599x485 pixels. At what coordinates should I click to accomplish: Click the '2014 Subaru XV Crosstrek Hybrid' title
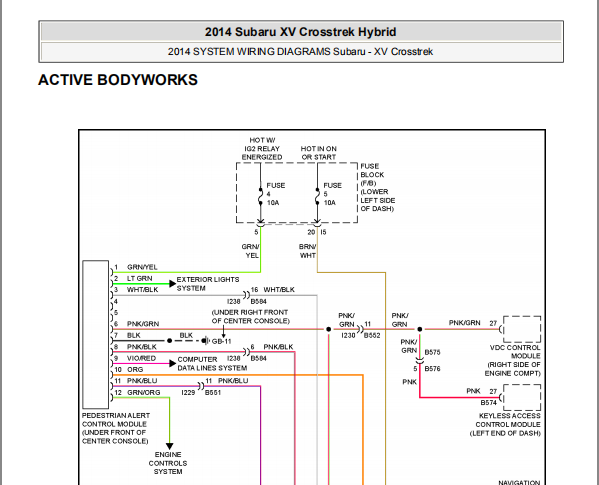pos(300,32)
